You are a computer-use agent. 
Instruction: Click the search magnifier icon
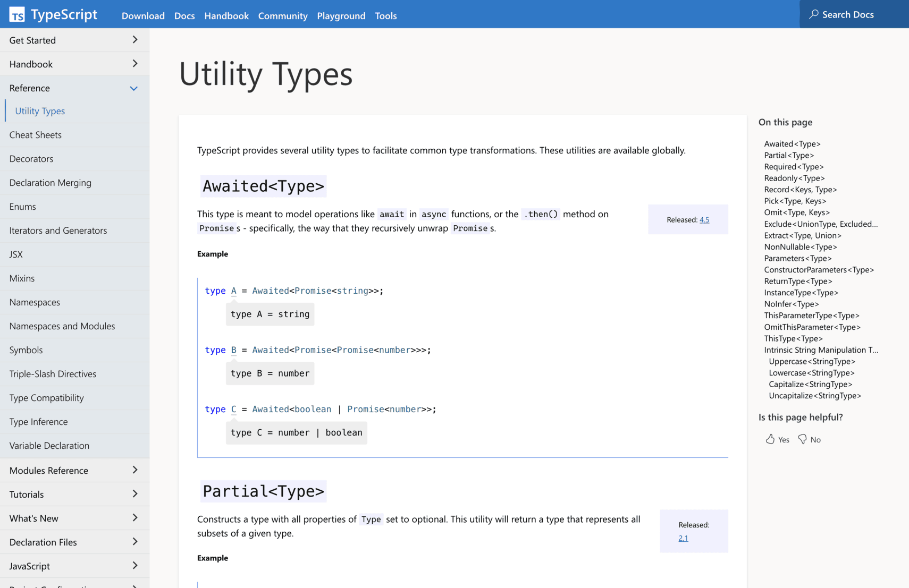[x=813, y=14]
